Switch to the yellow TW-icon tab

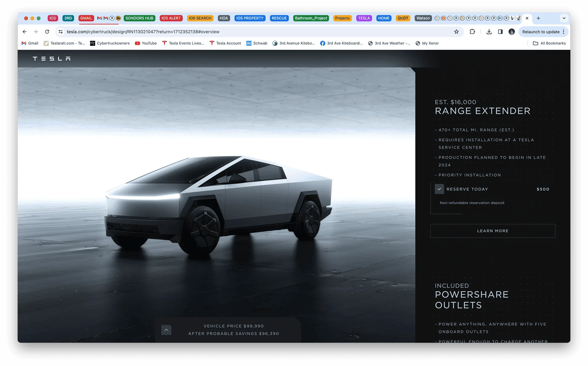[x=118, y=18]
